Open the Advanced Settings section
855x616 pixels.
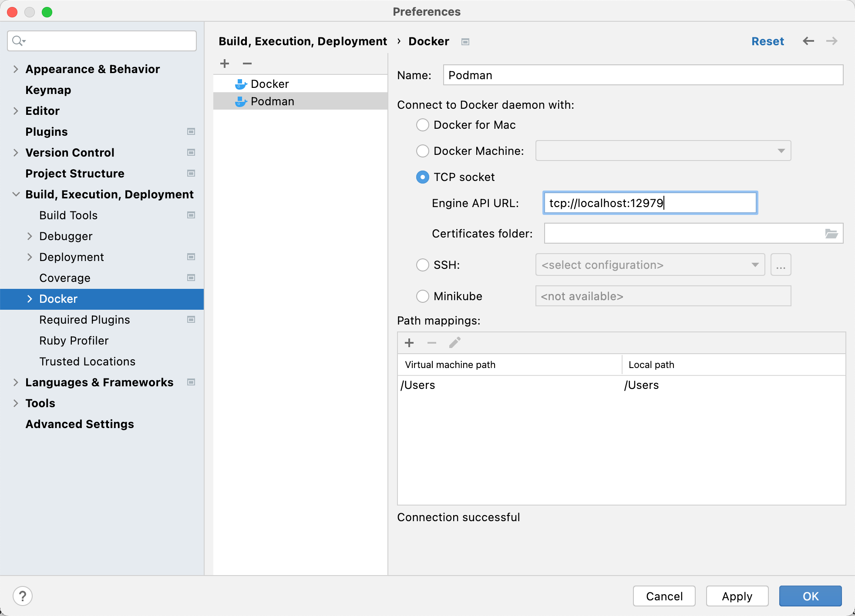[x=80, y=424]
